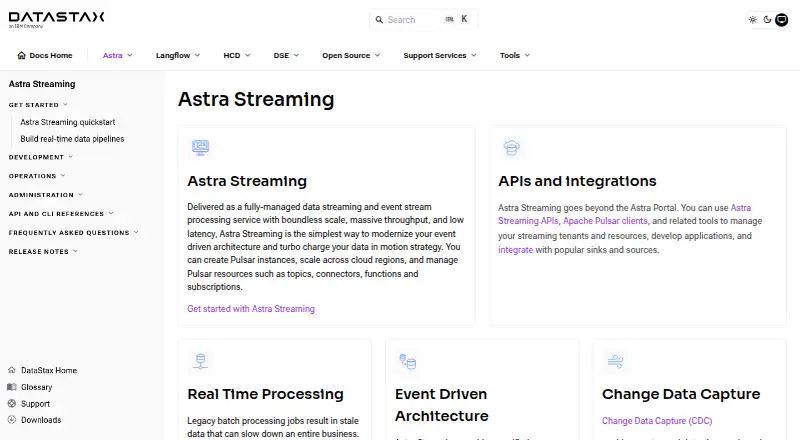Click the APIs and integrations card icon
Image resolution: width=800 pixels, height=440 pixels.
tap(511, 148)
